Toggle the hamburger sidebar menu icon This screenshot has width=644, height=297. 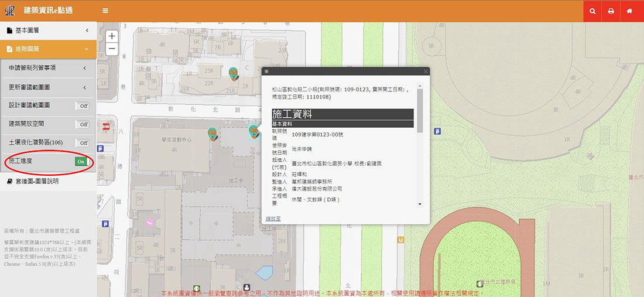[x=105, y=11]
